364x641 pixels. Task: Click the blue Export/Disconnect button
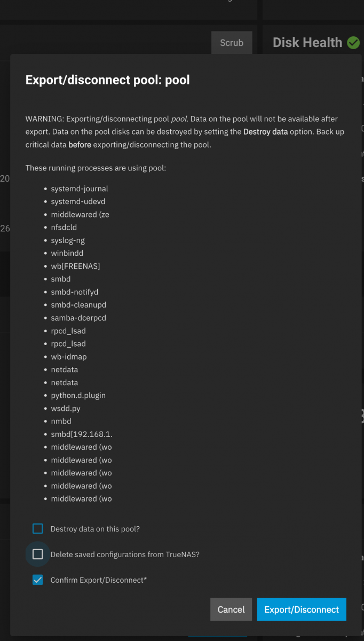coord(302,609)
